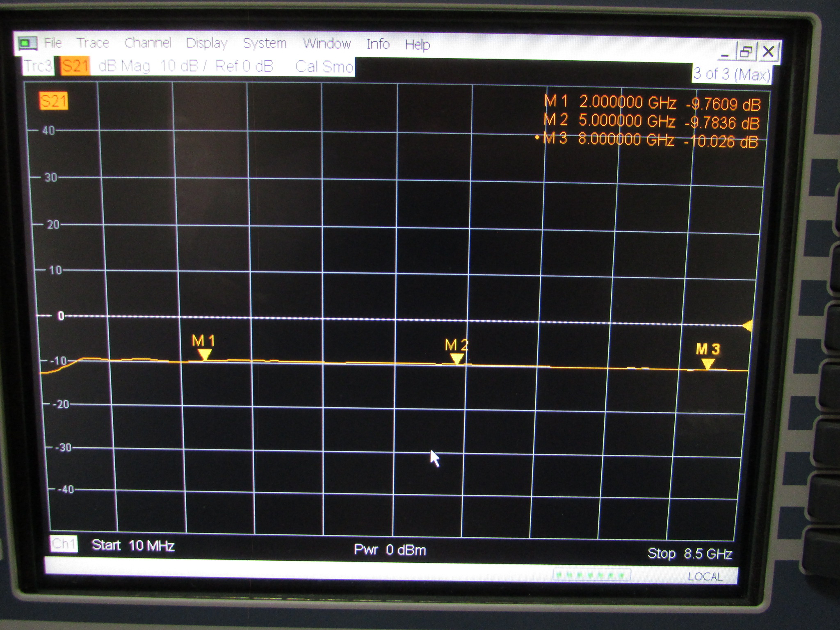Expand the Window menu
The height and width of the screenshot is (630, 840).
click(327, 43)
